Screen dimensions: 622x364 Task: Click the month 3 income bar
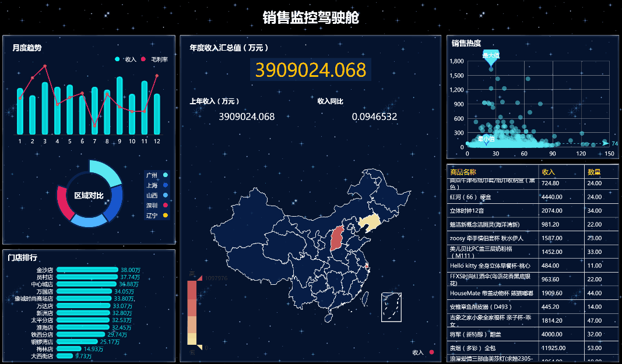click(45, 108)
